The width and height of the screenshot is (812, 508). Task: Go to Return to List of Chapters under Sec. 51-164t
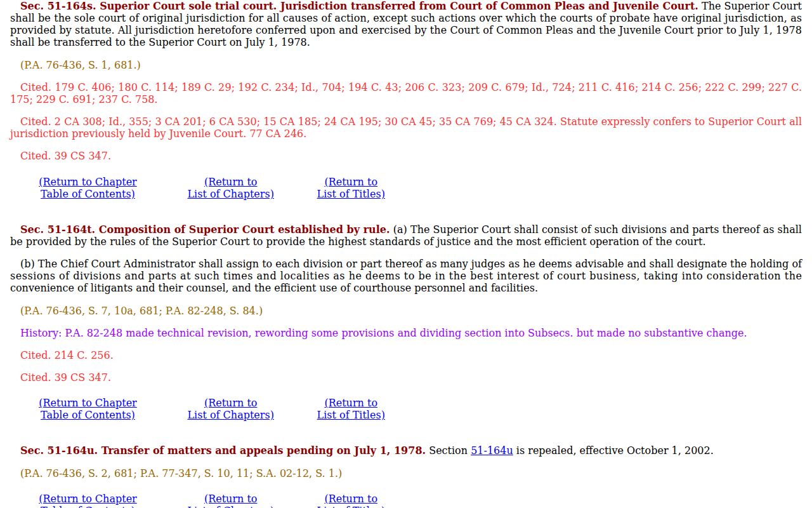(231, 409)
